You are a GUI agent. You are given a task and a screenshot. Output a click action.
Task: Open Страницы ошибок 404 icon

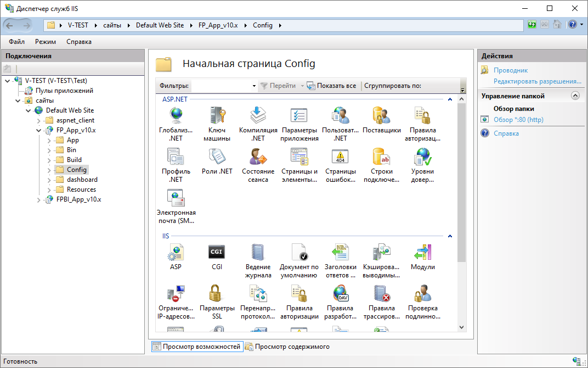[340, 157]
